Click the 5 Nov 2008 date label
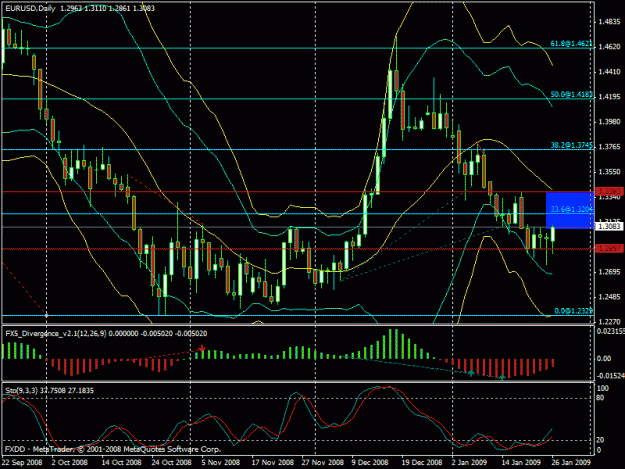The image size is (625, 469). pos(221,462)
